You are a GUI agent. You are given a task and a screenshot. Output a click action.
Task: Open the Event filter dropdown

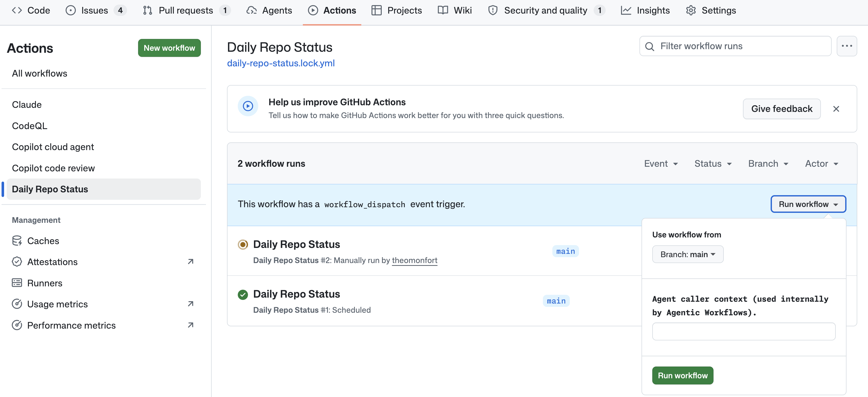[661, 164]
